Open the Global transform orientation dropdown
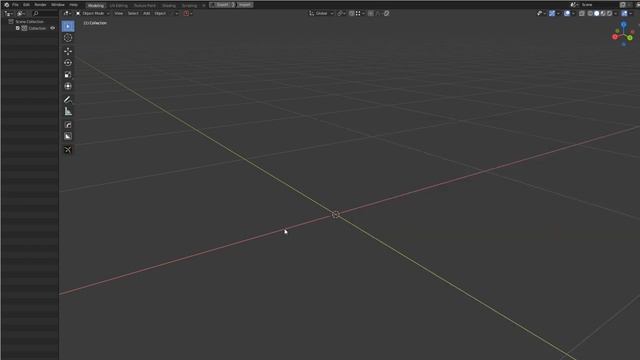The image size is (640, 360). [x=321, y=13]
